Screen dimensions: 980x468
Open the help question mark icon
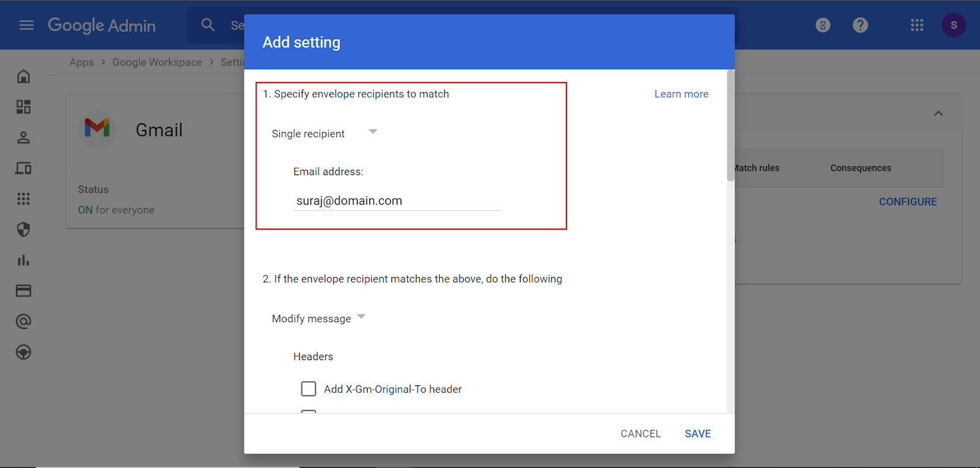tap(861, 25)
